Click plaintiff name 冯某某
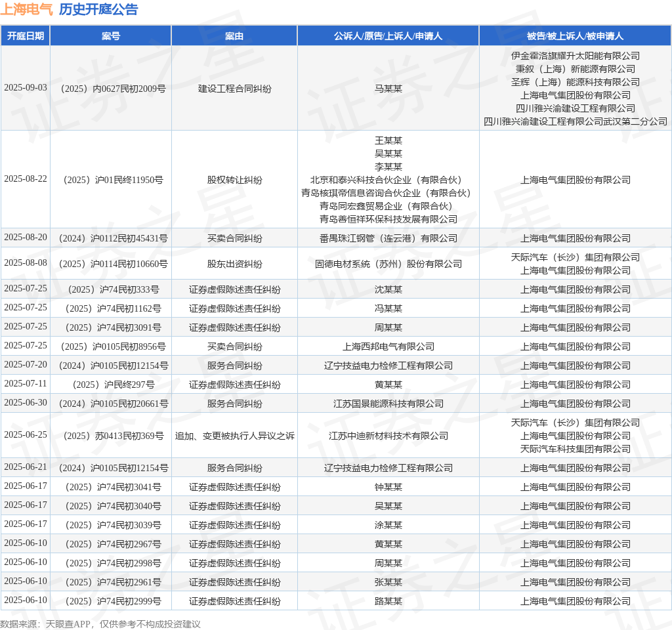The image size is (672, 630). click(388, 308)
